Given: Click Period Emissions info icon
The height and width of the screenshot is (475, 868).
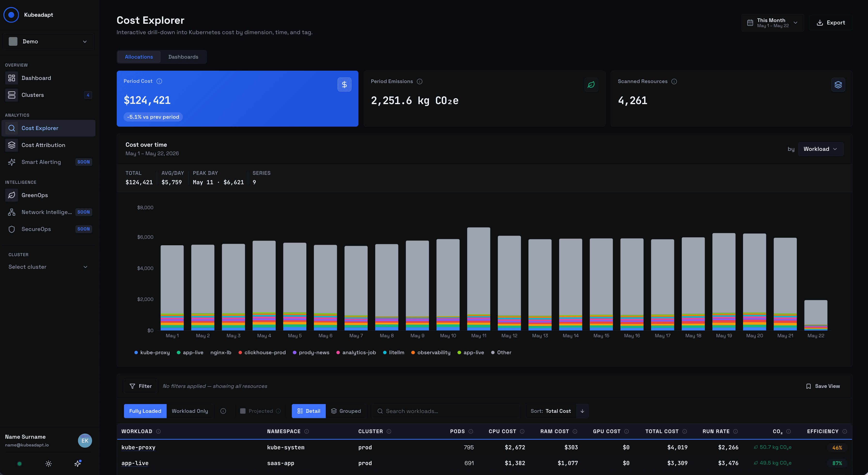Looking at the screenshot, I should click(x=419, y=82).
